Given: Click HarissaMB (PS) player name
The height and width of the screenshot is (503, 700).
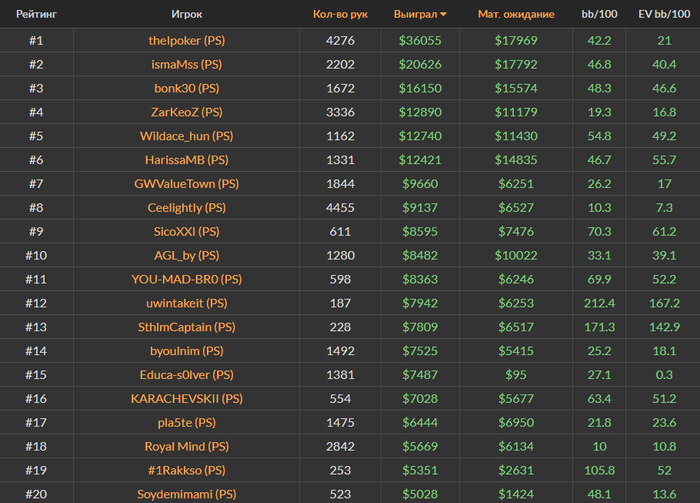Looking at the screenshot, I should 187,160.
